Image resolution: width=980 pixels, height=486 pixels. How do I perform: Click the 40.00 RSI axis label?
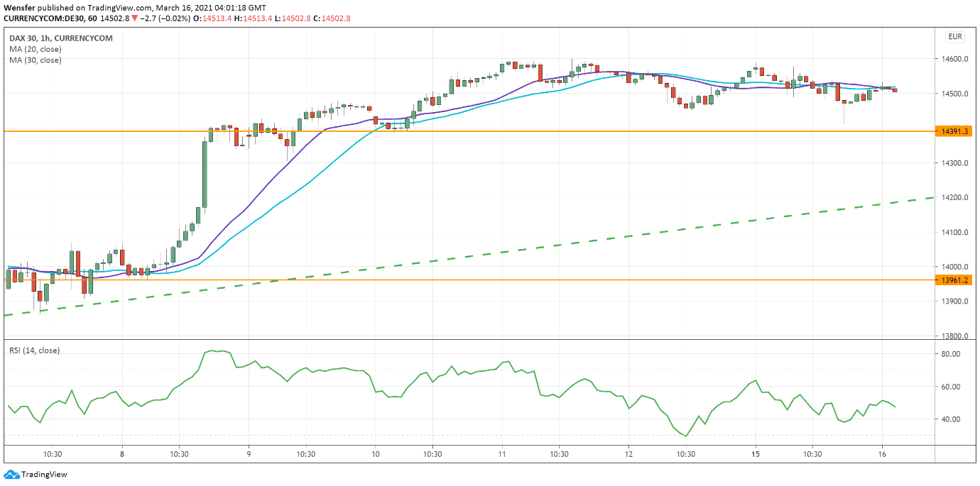pyautogui.click(x=951, y=419)
